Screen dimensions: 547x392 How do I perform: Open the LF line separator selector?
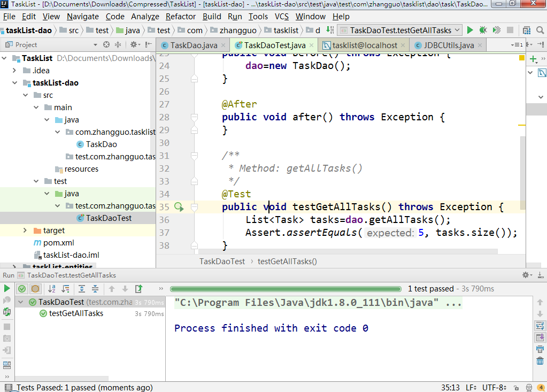click(471, 388)
